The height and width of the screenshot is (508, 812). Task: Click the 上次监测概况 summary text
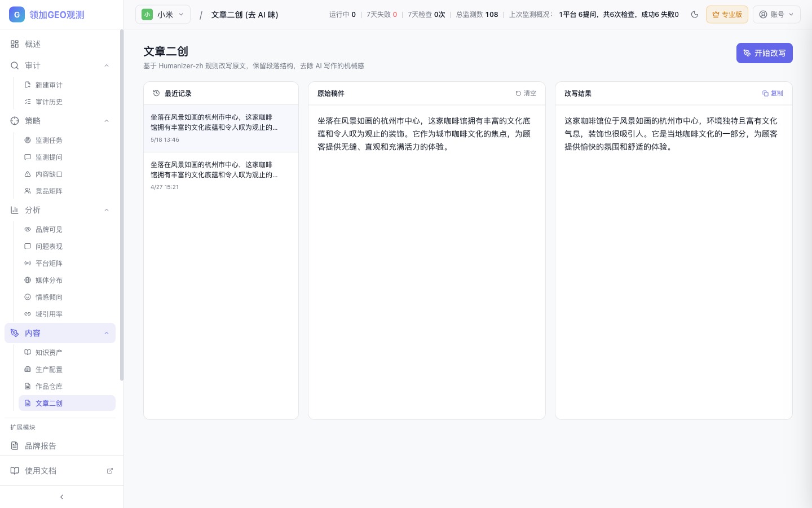click(x=594, y=15)
